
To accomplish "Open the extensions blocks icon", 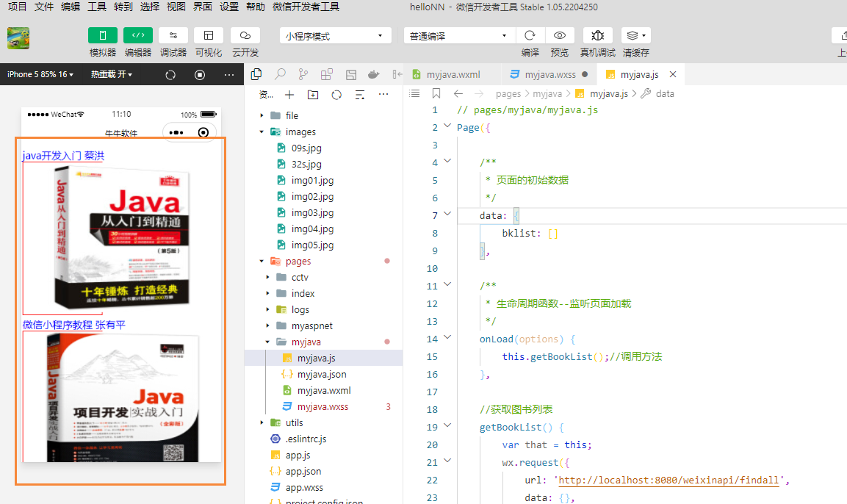I will pyautogui.click(x=327, y=74).
